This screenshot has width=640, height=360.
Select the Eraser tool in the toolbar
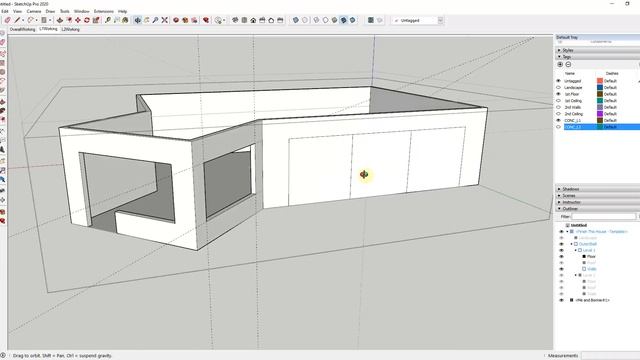coord(7,20)
